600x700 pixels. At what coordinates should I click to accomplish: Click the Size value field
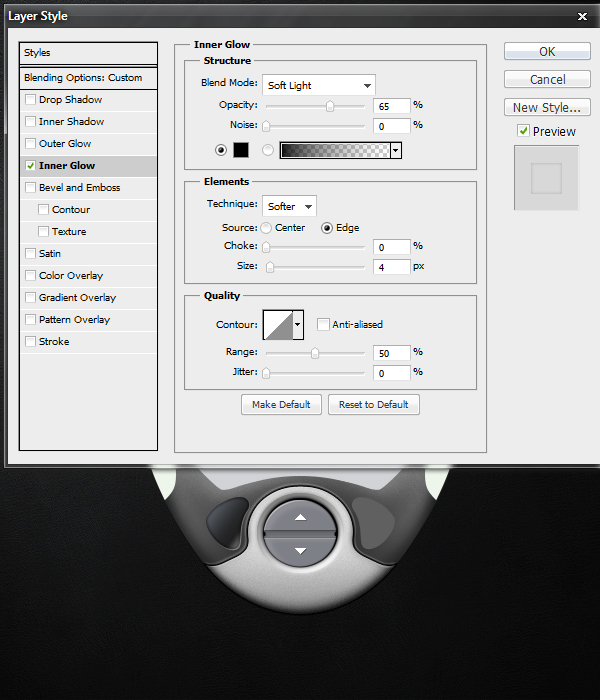392,267
